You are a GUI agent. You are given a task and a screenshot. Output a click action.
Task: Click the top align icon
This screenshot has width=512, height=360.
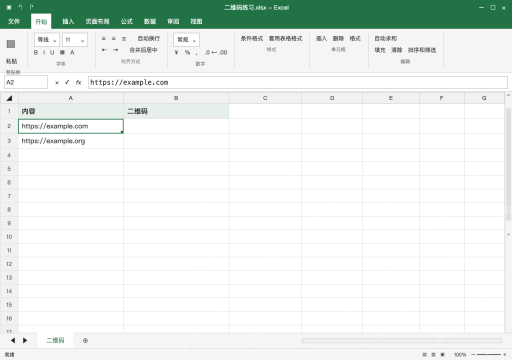[x=104, y=39]
